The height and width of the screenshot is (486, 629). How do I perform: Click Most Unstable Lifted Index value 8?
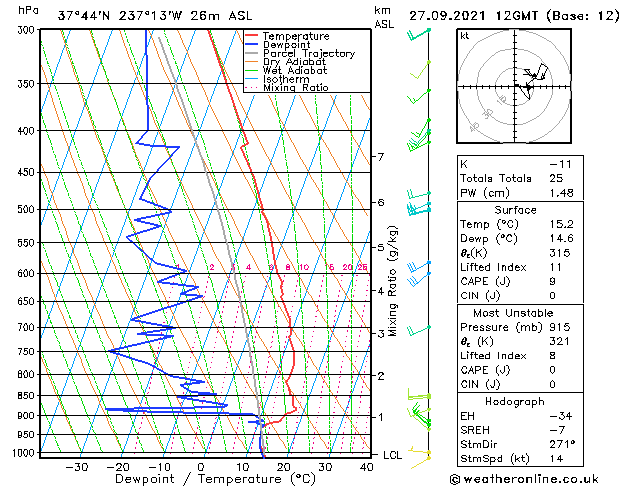[553, 356]
